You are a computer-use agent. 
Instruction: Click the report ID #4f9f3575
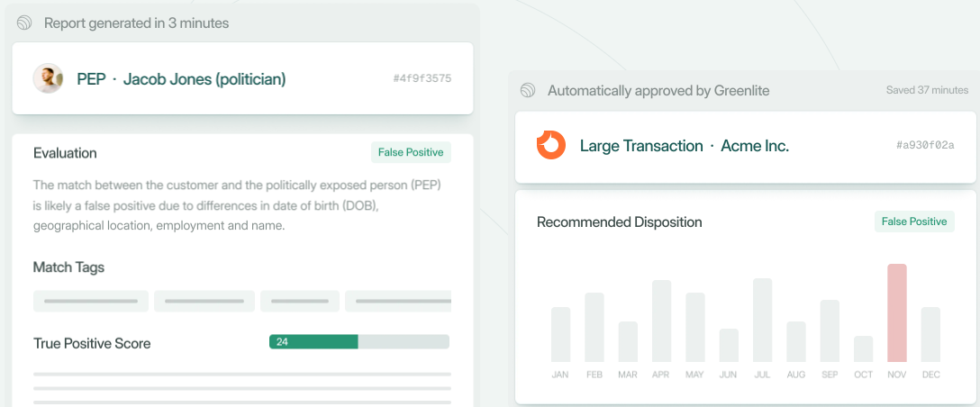coord(422,79)
